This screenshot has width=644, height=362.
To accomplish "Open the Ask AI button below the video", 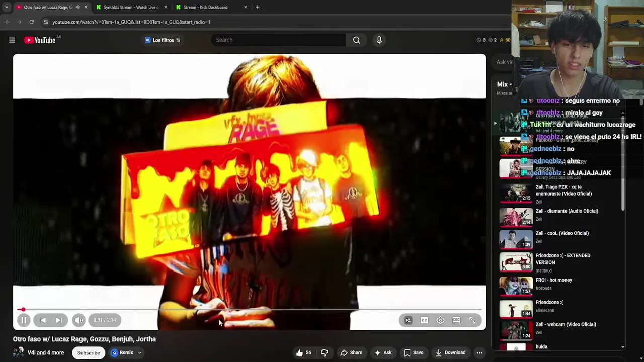I will (383, 353).
